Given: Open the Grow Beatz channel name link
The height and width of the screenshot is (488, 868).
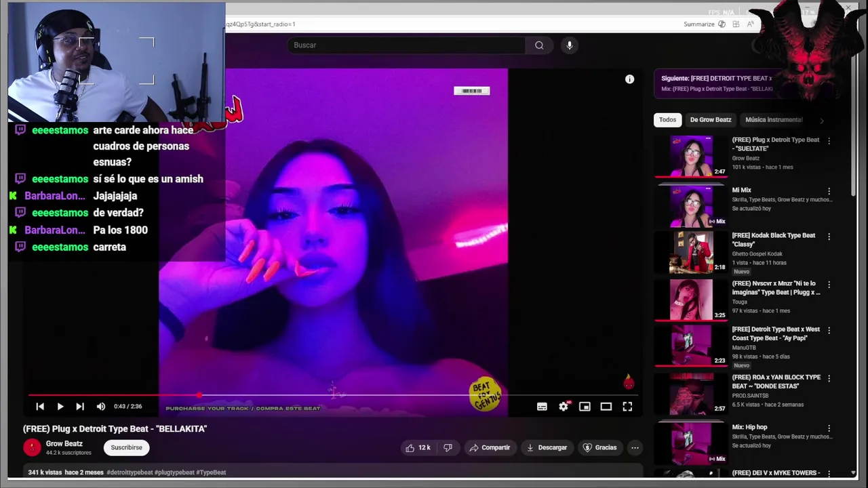Looking at the screenshot, I should [x=64, y=444].
